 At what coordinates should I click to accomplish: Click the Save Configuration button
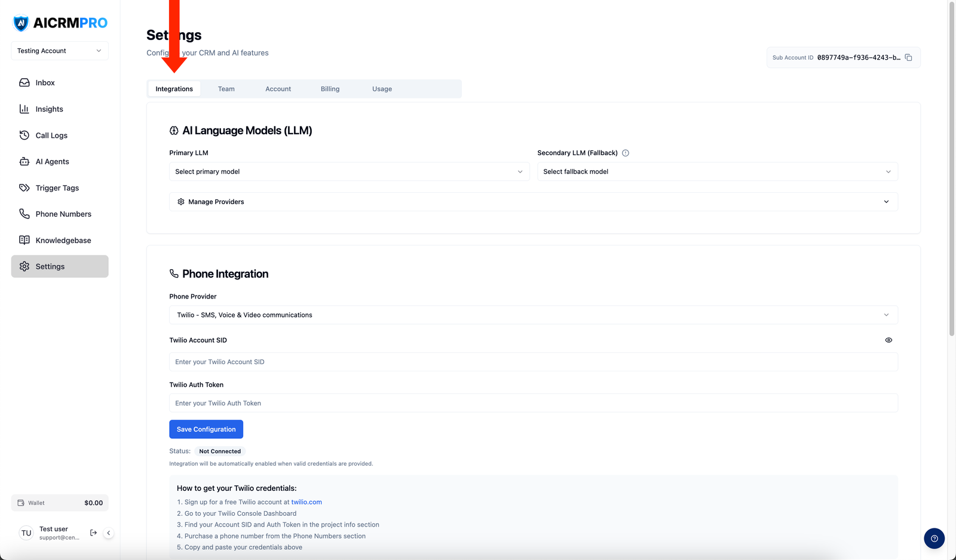(x=206, y=429)
